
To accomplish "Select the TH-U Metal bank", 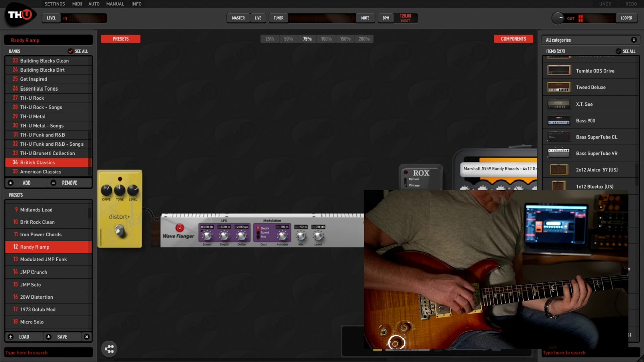I will [x=48, y=116].
